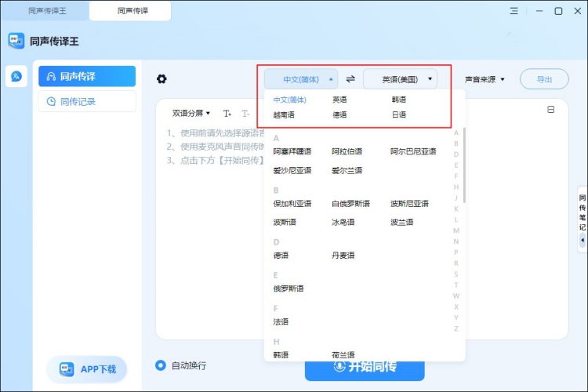The width and height of the screenshot is (588, 392).
Task: Choose 阿尔巴尼亚语 from language list
Action: 413,151
